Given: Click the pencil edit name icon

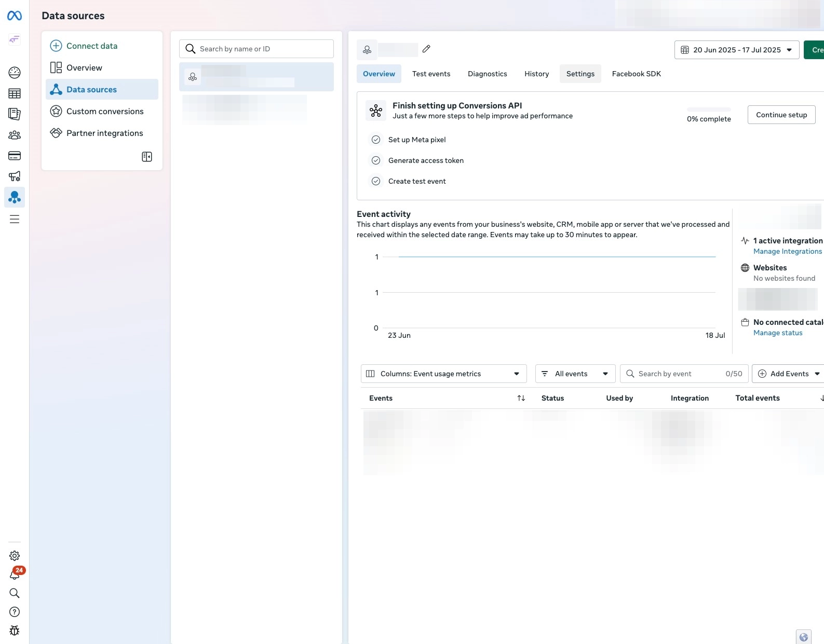Looking at the screenshot, I should click(426, 49).
